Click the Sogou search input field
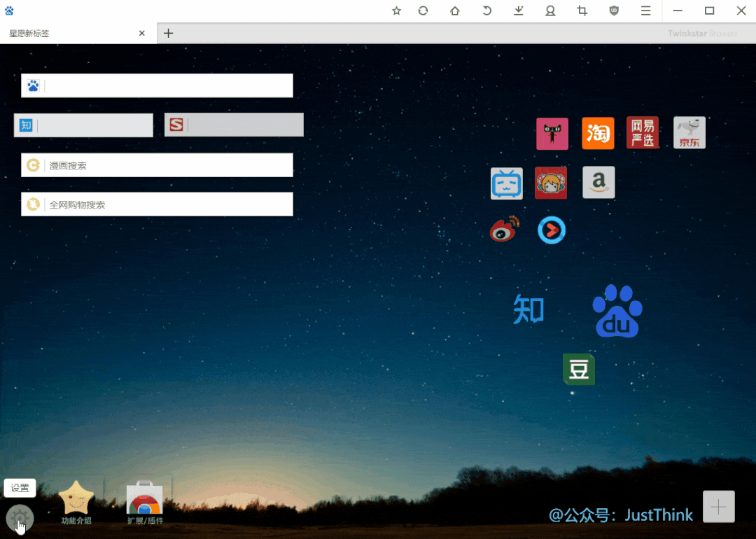The height and width of the screenshot is (539, 756). [x=234, y=125]
